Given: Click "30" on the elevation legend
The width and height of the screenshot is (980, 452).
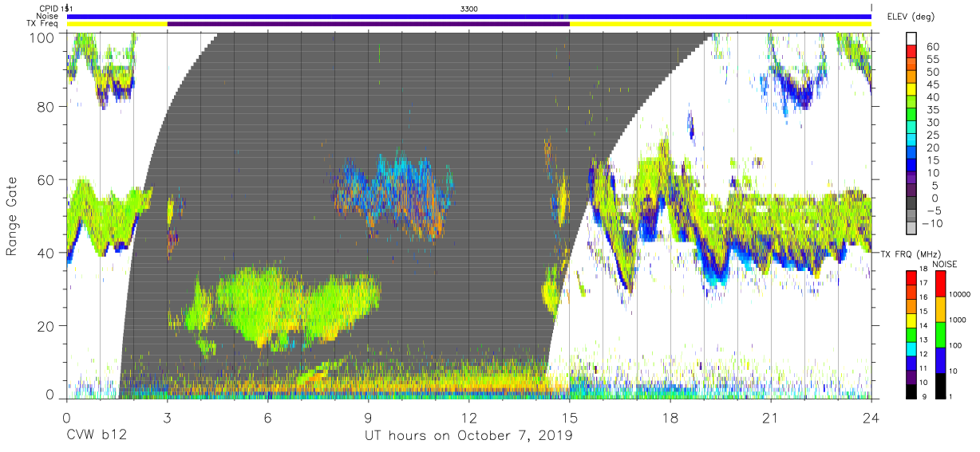Looking at the screenshot, I should click(932, 123).
